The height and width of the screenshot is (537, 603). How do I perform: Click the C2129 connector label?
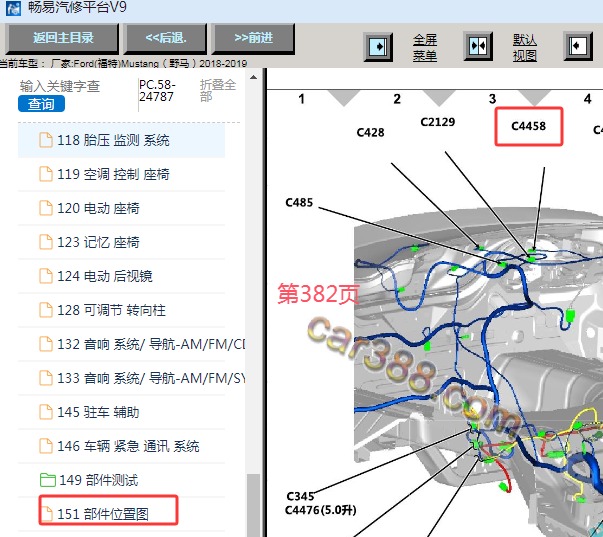[438, 122]
